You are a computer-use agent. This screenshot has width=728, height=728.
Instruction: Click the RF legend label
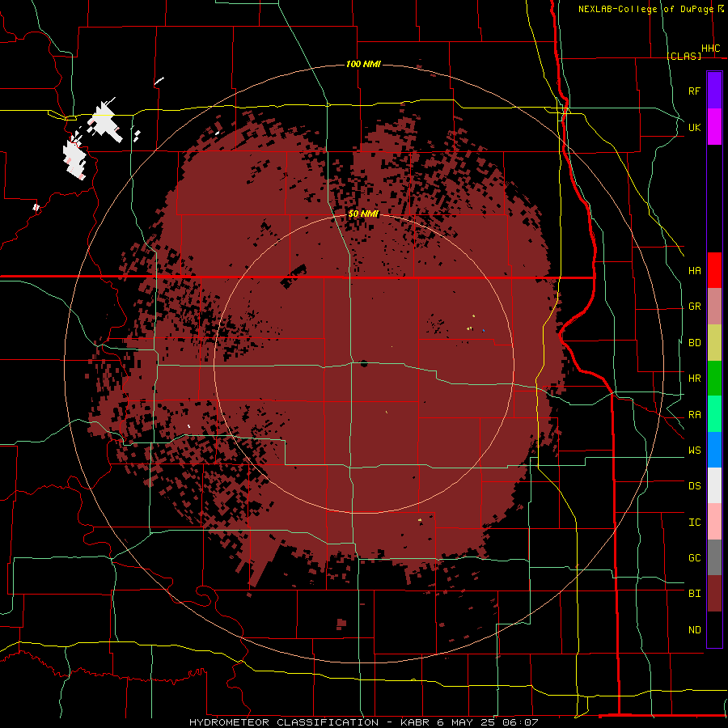[695, 91]
